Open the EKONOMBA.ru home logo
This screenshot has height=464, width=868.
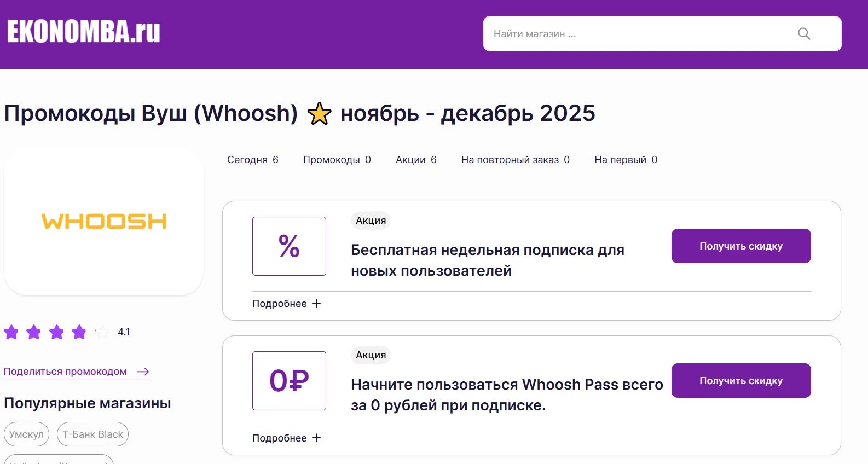tap(84, 32)
